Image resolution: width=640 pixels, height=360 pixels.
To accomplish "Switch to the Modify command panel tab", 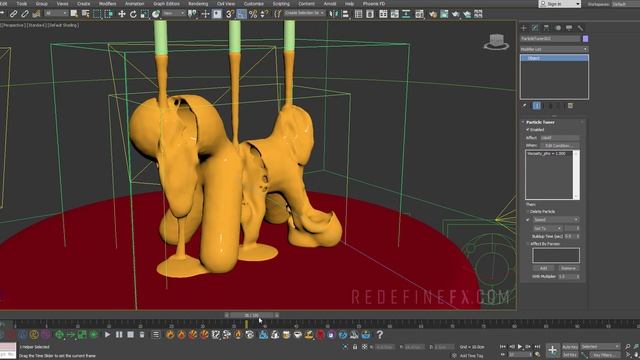I will click(535, 28).
